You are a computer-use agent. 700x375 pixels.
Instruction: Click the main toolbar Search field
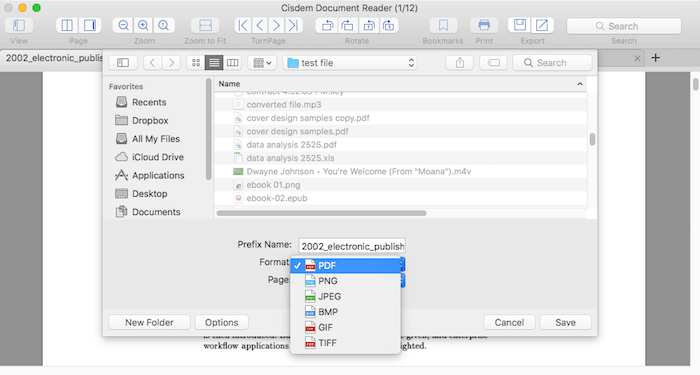click(624, 26)
